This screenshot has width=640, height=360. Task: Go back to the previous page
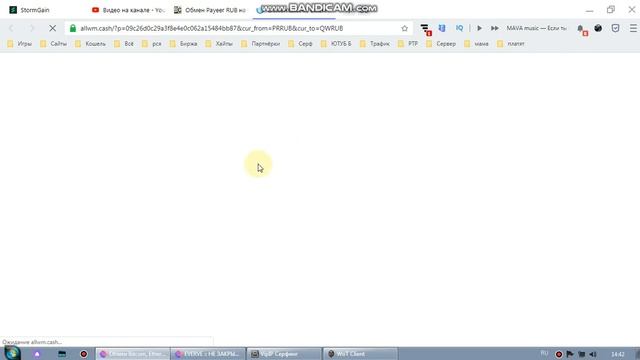pos(11,28)
